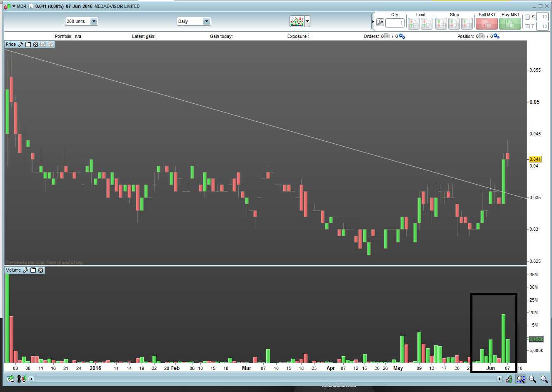Click the indicators chart icon in toolbar
The width and height of the screenshot is (552, 392).
[297, 21]
